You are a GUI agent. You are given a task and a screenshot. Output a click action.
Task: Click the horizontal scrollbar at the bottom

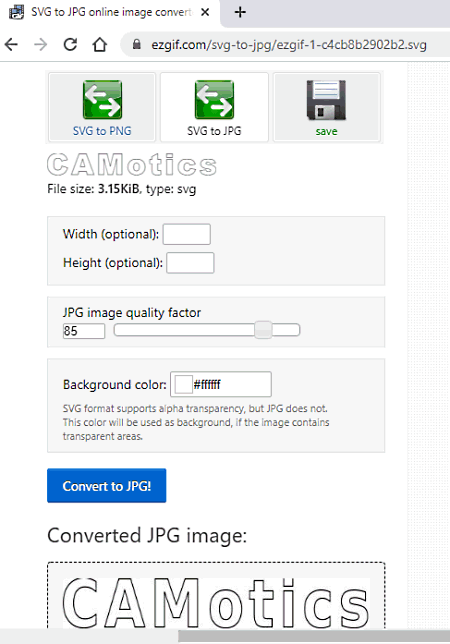[x=314, y=636]
